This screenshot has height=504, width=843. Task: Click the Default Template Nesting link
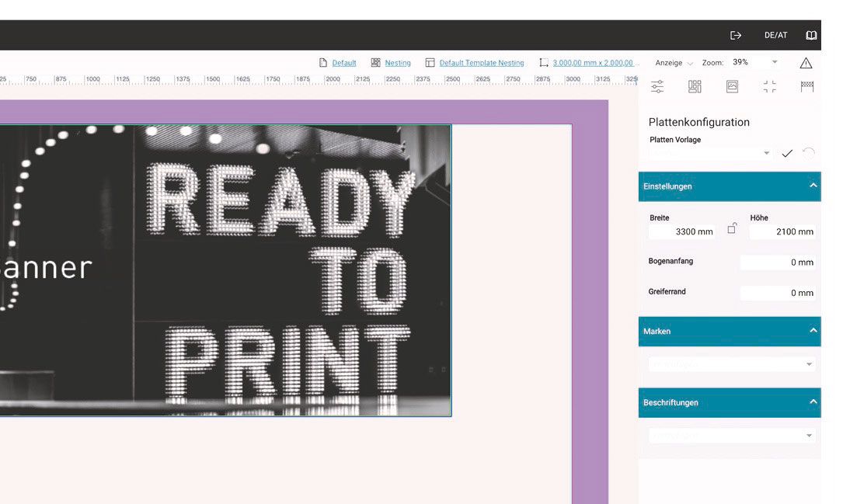pyautogui.click(x=481, y=63)
